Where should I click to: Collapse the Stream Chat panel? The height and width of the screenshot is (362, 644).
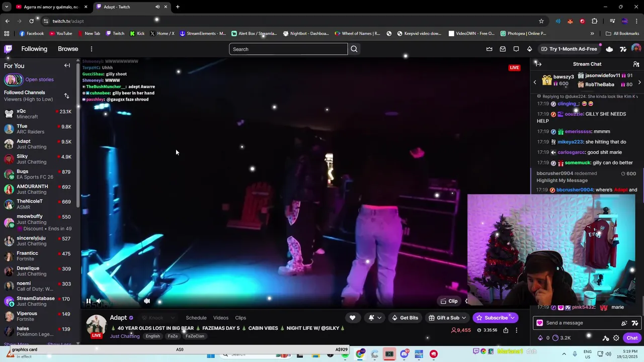click(x=538, y=64)
